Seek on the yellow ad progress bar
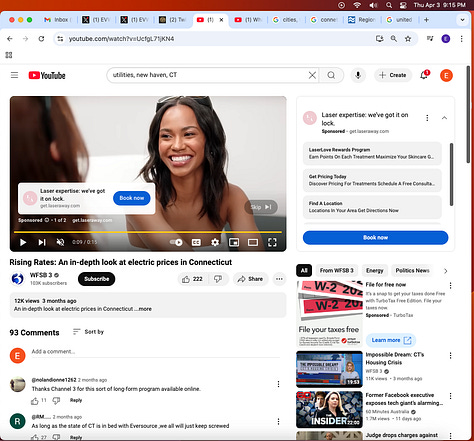Image resolution: width=474 pixels, height=441 pixels. click(x=148, y=232)
